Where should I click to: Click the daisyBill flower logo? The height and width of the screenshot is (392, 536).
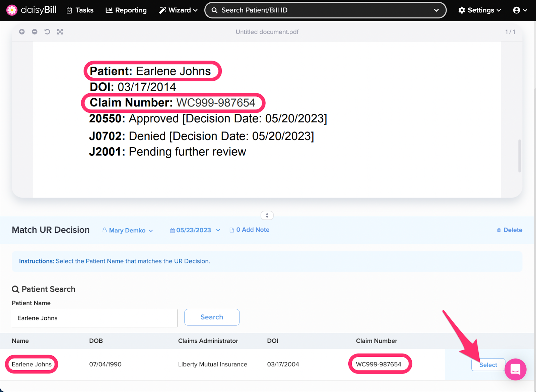[x=12, y=10]
